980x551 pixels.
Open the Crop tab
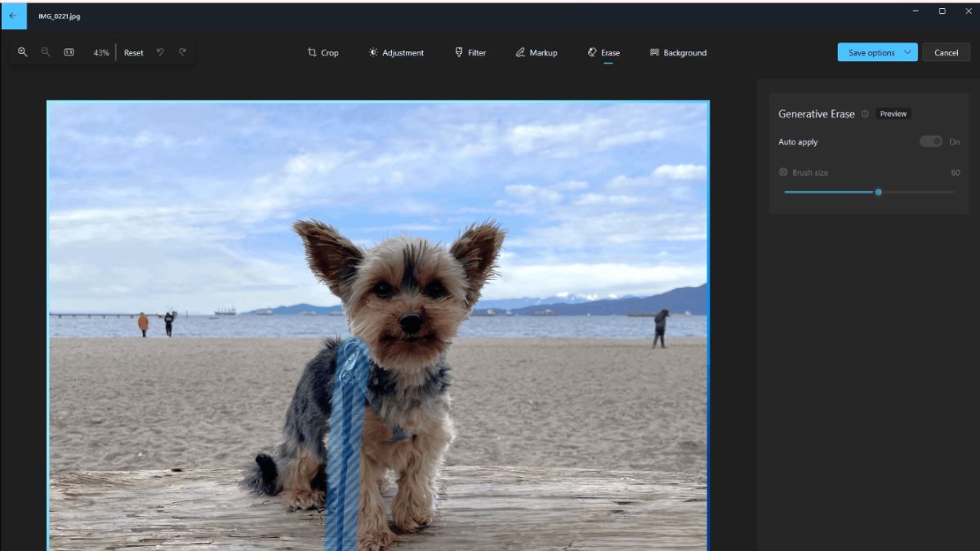[x=323, y=52]
